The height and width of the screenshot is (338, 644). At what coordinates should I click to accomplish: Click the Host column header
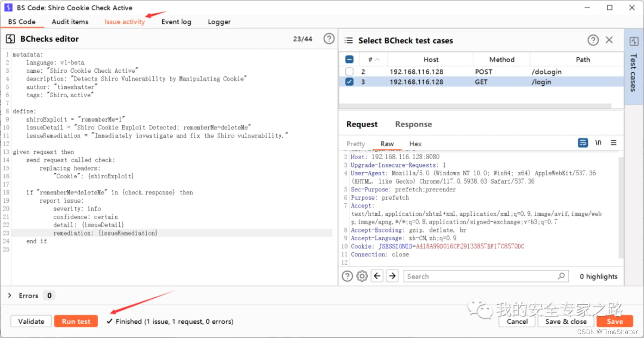[431, 60]
